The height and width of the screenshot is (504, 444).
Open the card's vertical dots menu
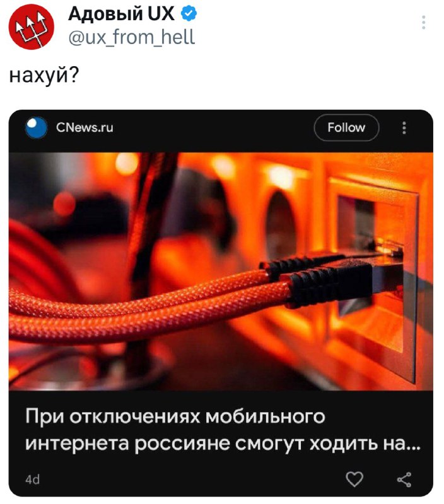(404, 128)
